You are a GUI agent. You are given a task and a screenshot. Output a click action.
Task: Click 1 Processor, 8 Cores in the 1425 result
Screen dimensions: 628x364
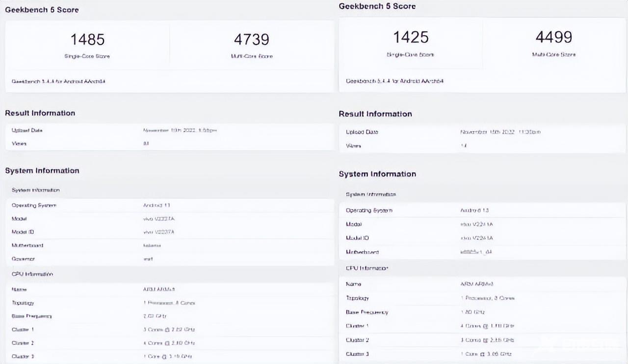tap(487, 298)
